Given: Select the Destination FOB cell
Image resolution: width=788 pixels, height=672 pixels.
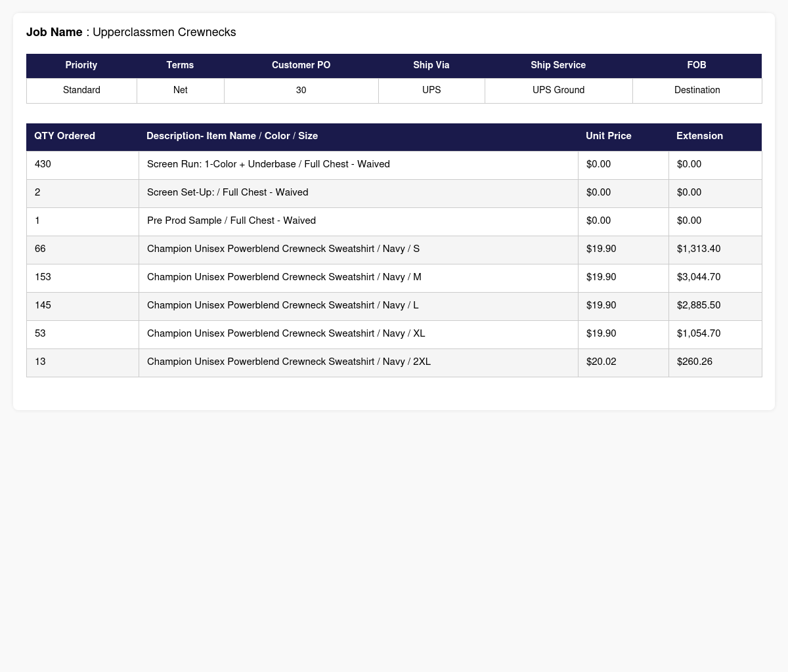Looking at the screenshot, I should click(x=697, y=91).
